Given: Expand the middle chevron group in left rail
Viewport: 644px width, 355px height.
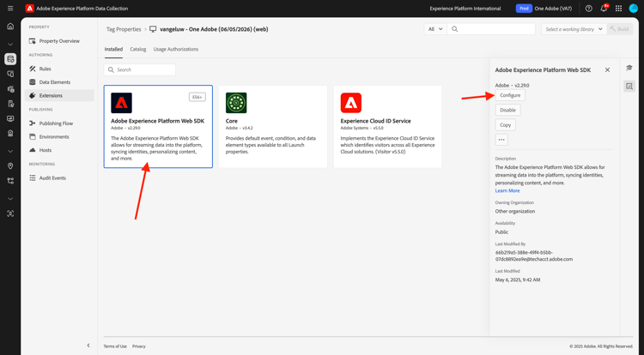Looking at the screenshot, I should pos(10,151).
